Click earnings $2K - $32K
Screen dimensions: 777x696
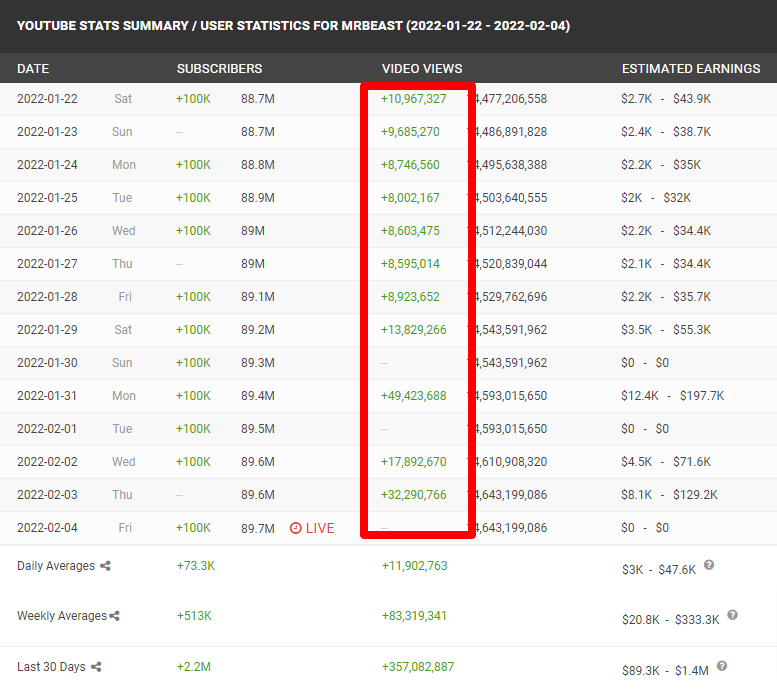pyautogui.click(x=656, y=198)
